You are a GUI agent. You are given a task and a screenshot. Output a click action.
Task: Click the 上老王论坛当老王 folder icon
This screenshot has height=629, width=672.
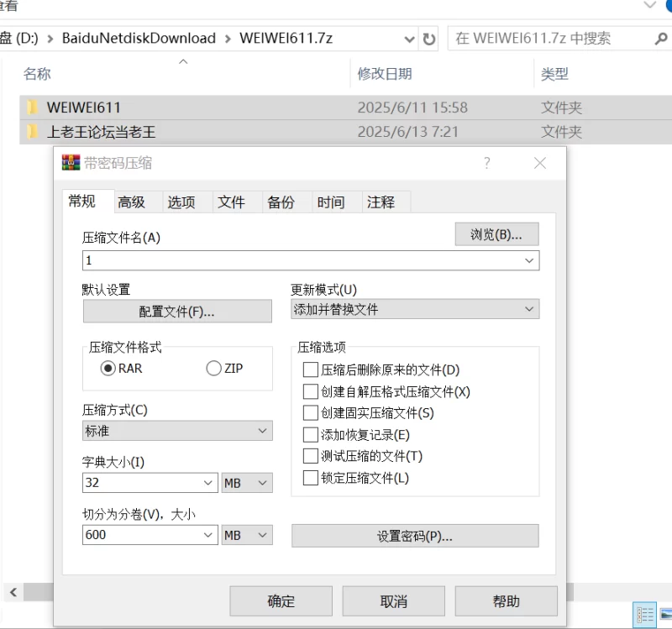33,132
